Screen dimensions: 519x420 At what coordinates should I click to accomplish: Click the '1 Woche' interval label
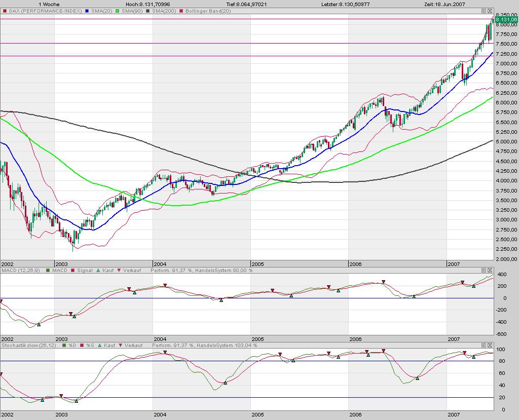point(49,4)
